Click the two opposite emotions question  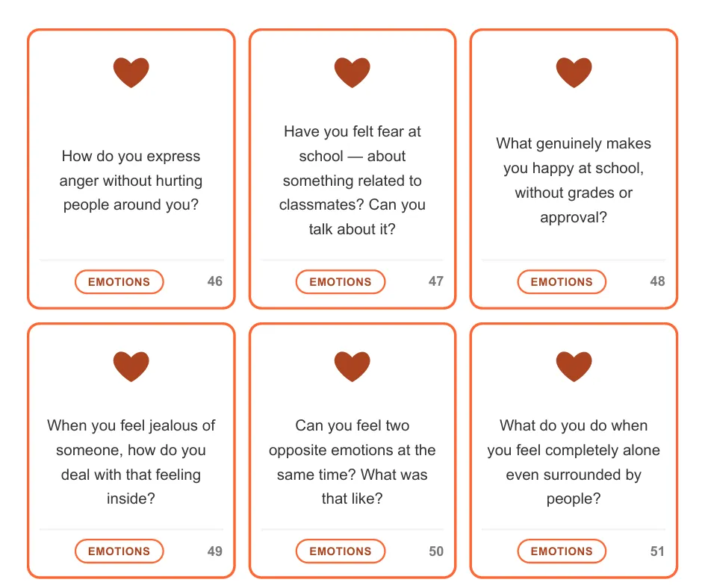[x=352, y=462]
